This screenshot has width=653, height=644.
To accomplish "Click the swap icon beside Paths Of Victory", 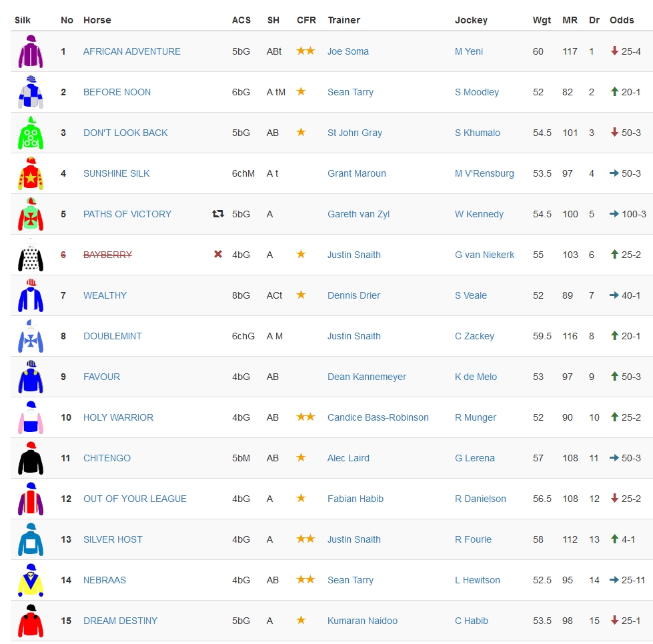I will pyautogui.click(x=217, y=214).
